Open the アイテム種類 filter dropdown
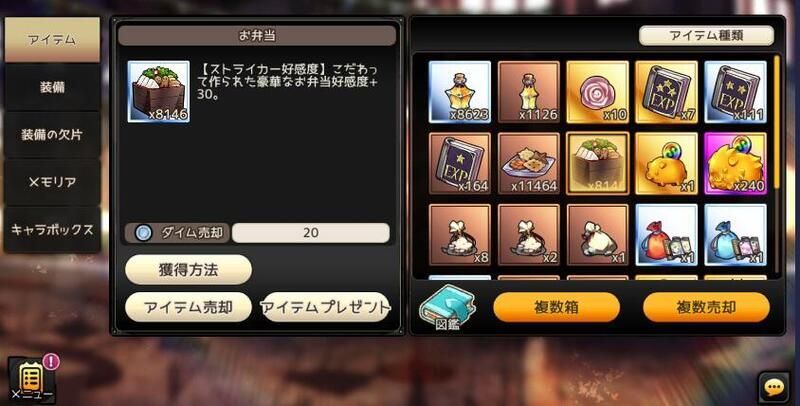This screenshot has height=406, width=800. click(706, 36)
